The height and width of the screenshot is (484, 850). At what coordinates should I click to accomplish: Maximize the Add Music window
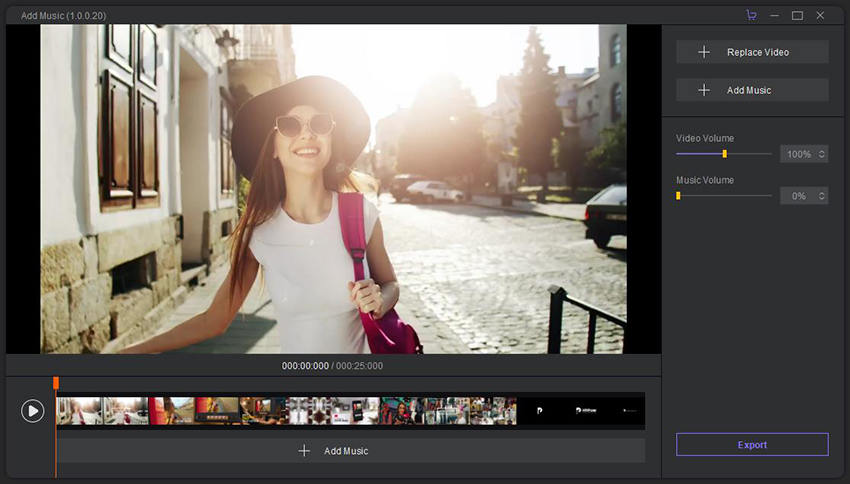pos(797,15)
